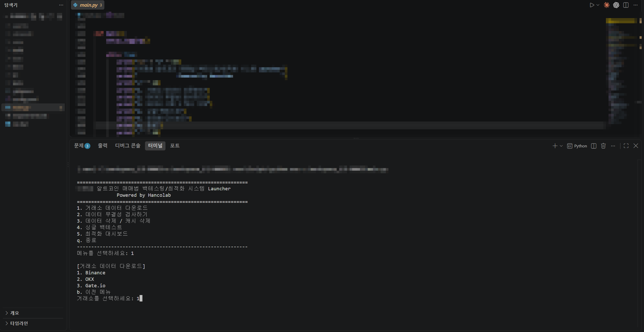Click the terminal prompt 거래소를 선택하세요 input line
Screen dimensions: 644x332
tap(110, 298)
